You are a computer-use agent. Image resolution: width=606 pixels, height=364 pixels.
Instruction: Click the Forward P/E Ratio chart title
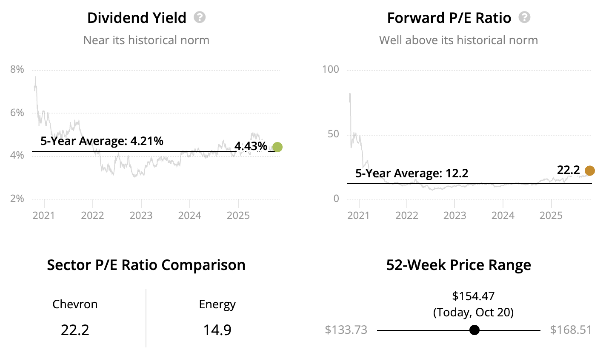tap(449, 18)
